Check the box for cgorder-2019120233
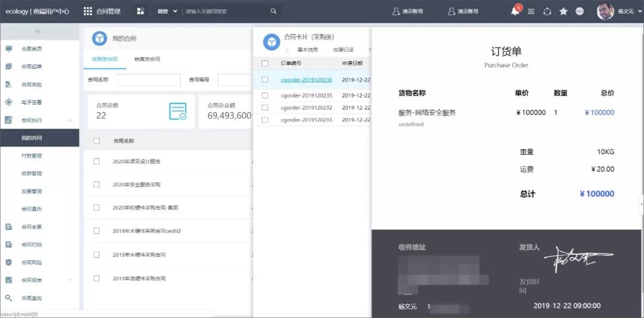Screen dimensions: 644x318 click(265, 120)
